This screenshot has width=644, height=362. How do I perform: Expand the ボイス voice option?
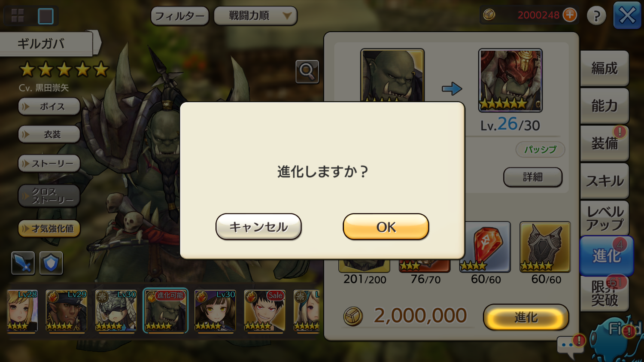point(49,106)
